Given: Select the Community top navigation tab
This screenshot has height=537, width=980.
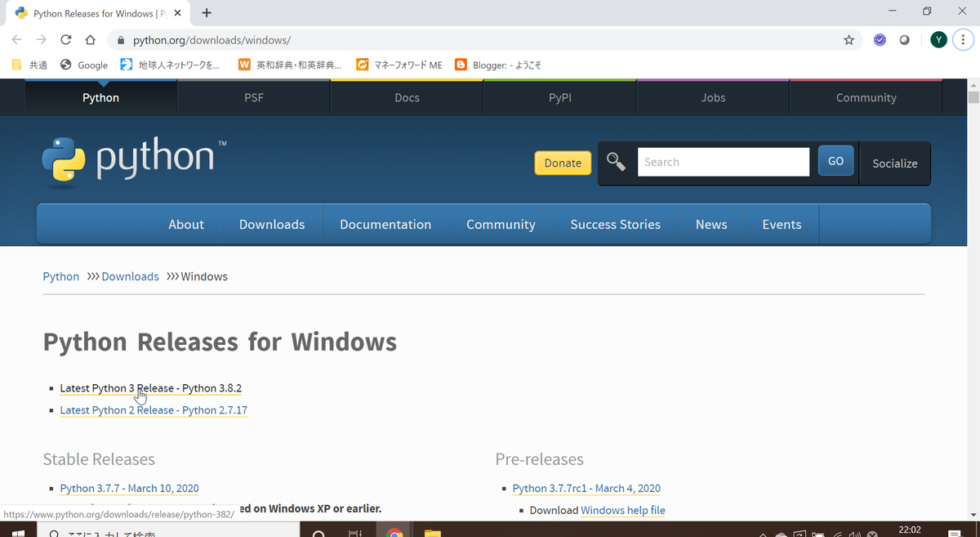Looking at the screenshot, I should pos(866,97).
